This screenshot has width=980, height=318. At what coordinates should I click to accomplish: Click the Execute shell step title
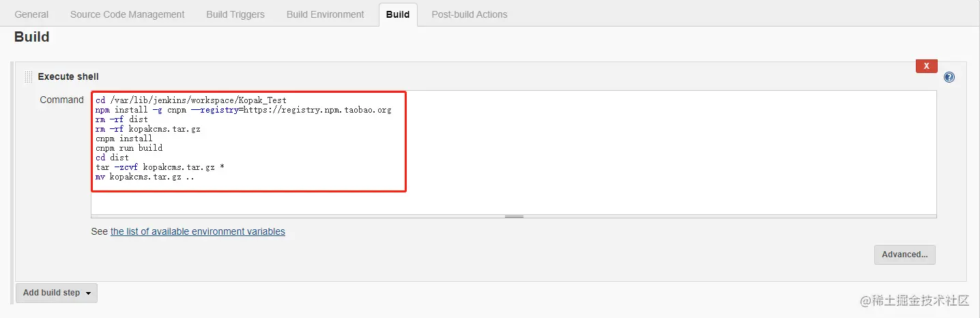[68, 76]
